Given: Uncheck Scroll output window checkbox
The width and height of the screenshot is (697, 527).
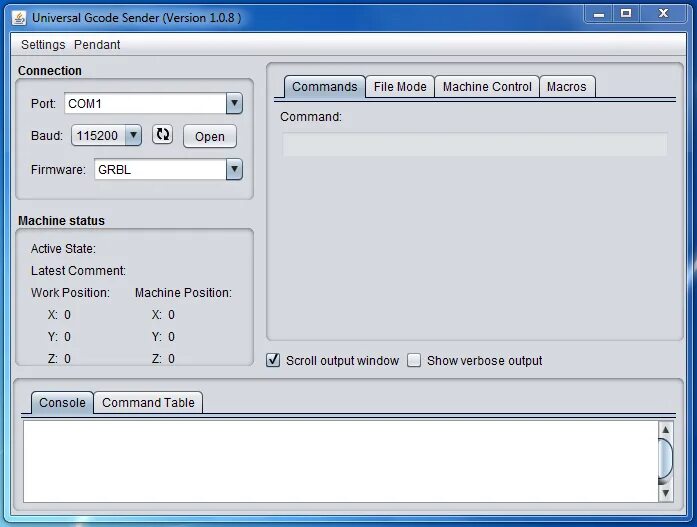Looking at the screenshot, I should coord(273,360).
